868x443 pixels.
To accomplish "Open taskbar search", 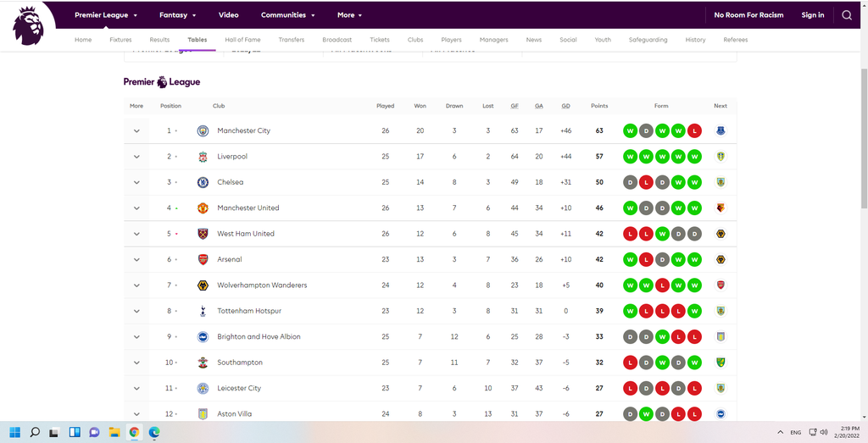I will coord(35,432).
